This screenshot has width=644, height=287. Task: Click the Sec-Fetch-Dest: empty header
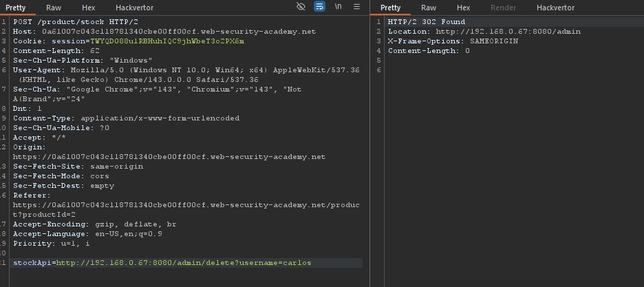pos(64,186)
